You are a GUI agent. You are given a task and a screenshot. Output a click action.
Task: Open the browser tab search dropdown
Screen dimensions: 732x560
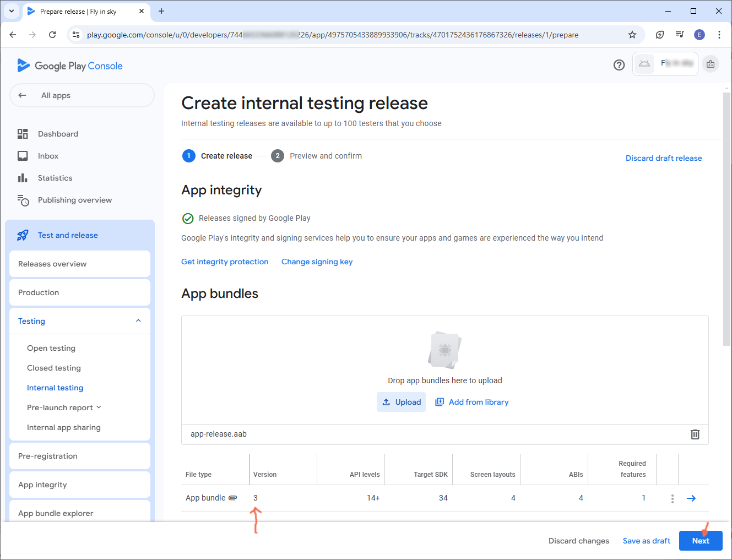click(x=12, y=11)
